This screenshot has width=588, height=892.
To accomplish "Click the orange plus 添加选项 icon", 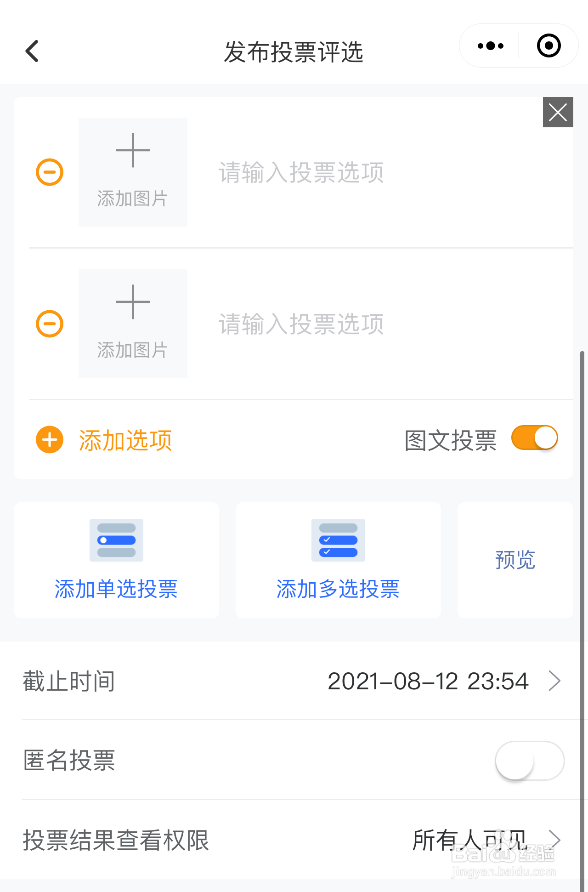I will (x=50, y=440).
